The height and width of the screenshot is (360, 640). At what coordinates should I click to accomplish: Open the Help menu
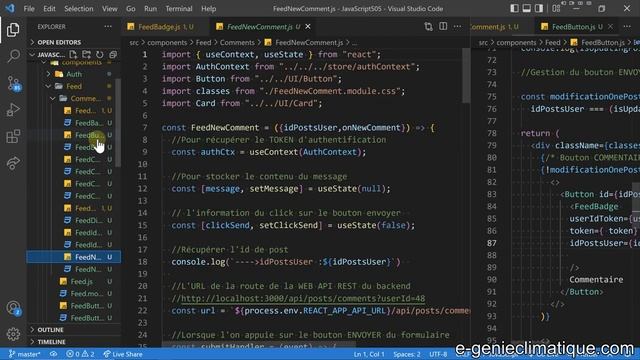pyautogui.click(x=209, y=9)
